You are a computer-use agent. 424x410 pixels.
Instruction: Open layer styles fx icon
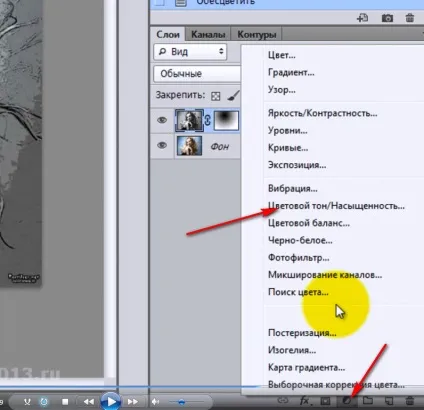[x=304, y=400]
